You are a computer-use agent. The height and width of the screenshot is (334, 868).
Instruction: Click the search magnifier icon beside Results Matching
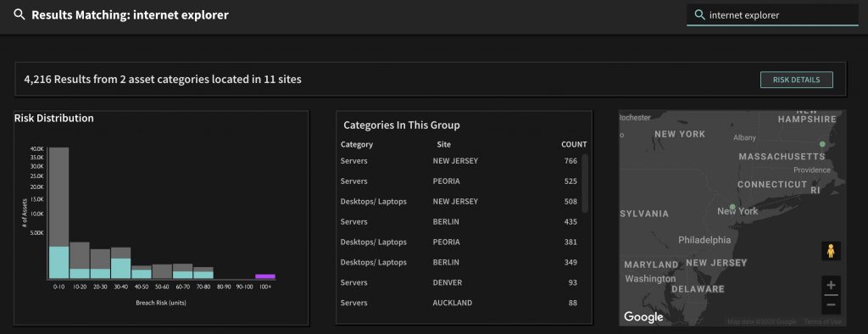19,15
